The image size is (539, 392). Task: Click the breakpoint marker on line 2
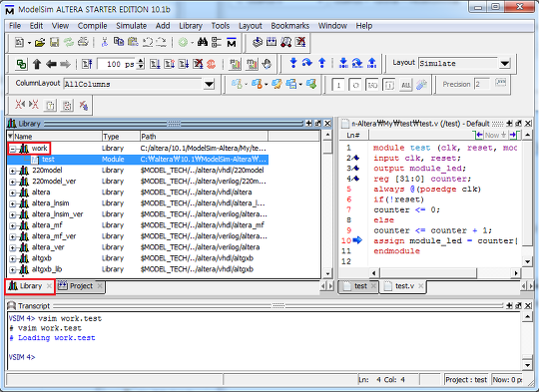[355, 158]
